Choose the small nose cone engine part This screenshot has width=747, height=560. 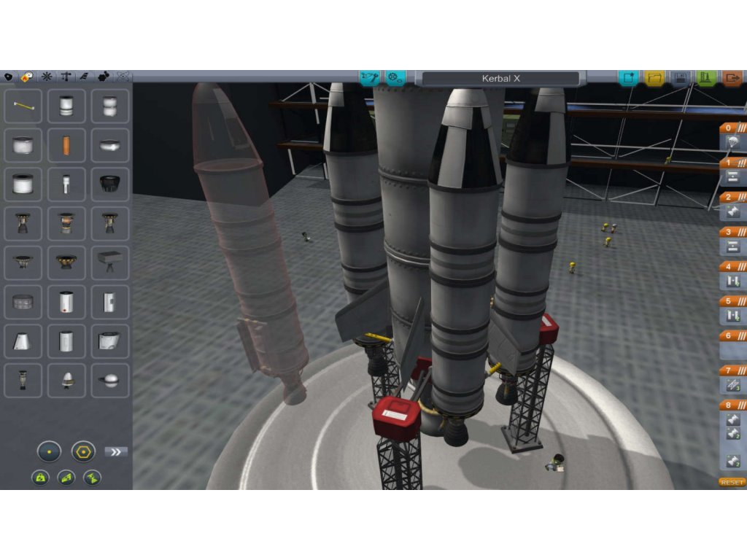click(x=66, y=381)
